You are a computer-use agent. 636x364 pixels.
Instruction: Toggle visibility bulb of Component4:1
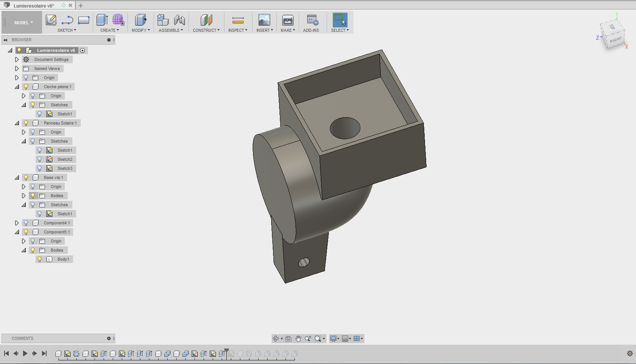[x=26, y=223]
